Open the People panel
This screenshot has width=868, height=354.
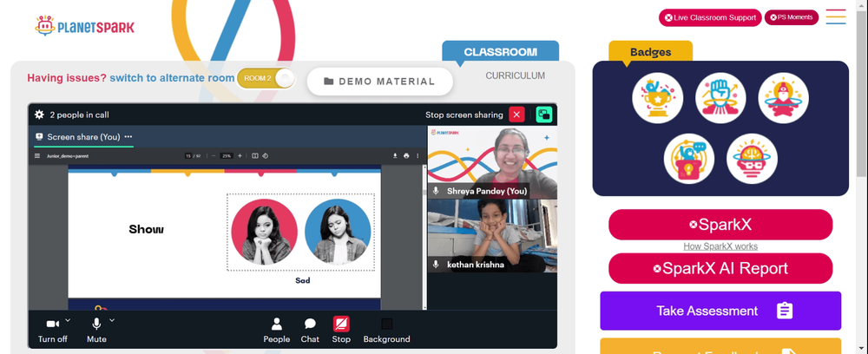click(x=276, y=331)
